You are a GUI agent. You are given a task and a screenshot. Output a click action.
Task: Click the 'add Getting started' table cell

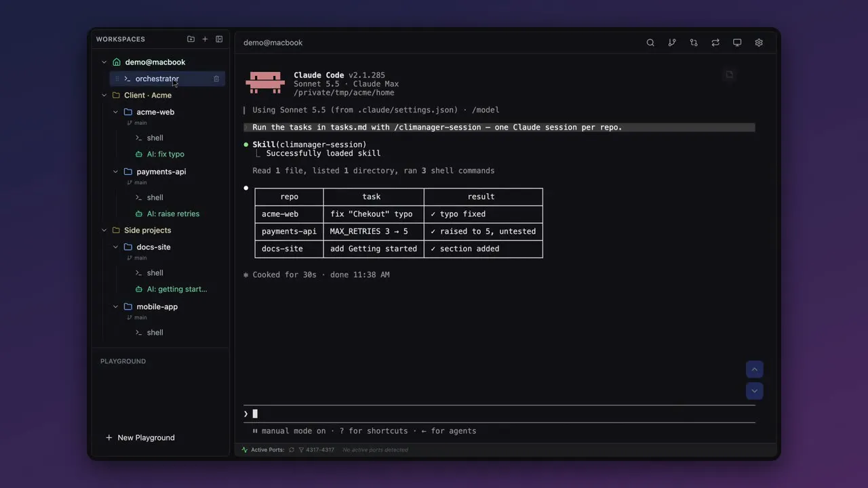374,249
